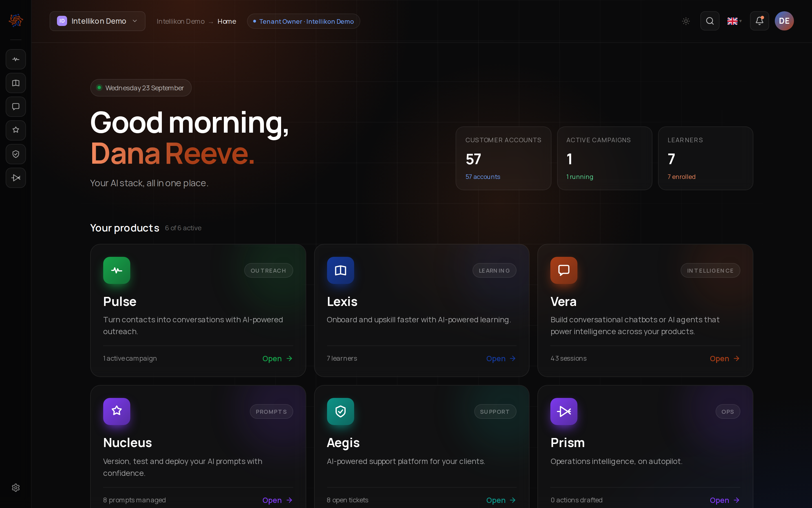Open Nucleus from the sidebar star icon
The width and height of the screenshot is (812, 508).
(16, 130)
